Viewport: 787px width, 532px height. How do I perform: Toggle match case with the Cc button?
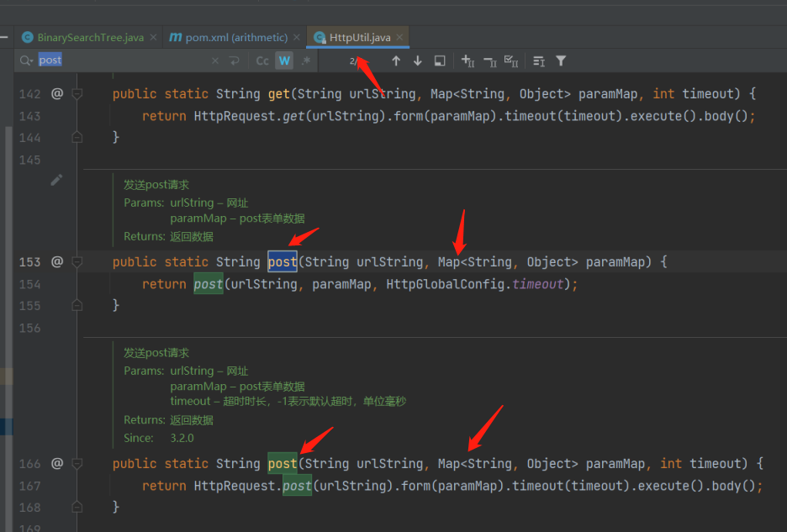point(261,60)
